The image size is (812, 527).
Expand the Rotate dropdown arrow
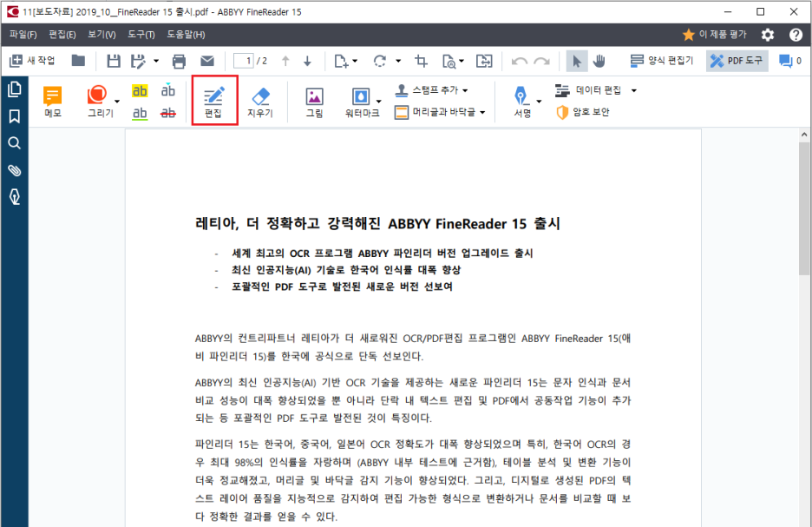398,61
